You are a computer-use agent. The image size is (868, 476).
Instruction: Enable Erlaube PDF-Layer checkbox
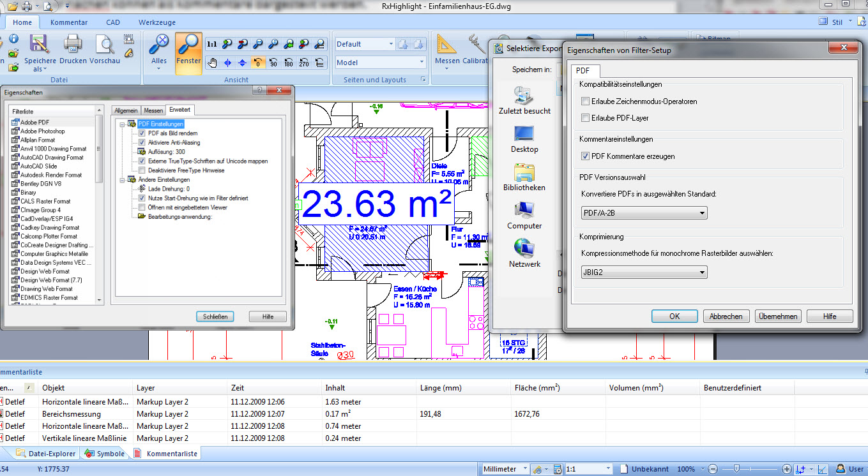pos(585,118)
